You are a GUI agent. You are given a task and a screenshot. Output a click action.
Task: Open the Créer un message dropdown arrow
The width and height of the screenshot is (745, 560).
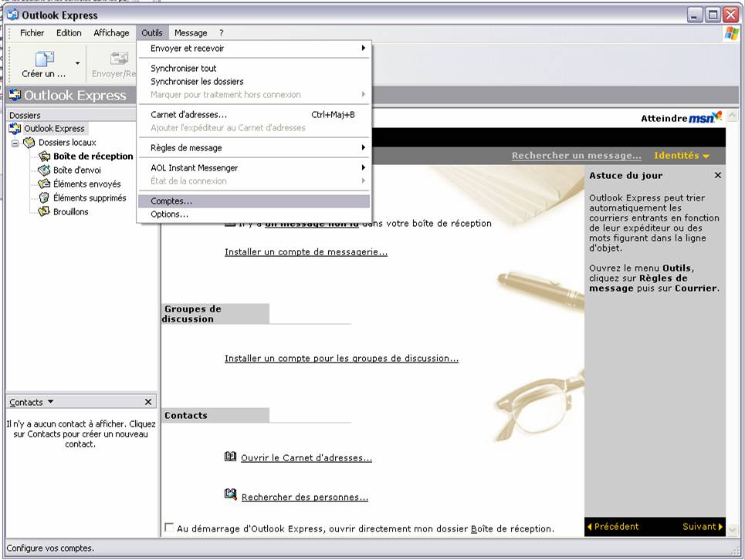pos(77,62)
